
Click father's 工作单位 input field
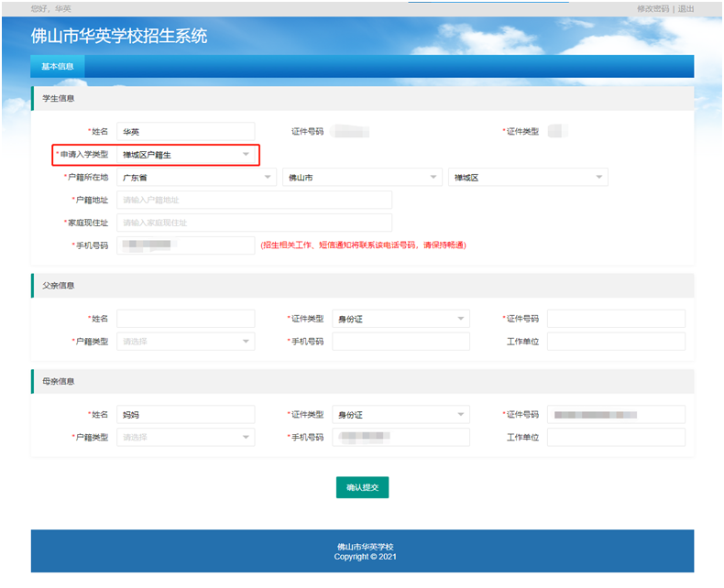[x=616, y=342]
